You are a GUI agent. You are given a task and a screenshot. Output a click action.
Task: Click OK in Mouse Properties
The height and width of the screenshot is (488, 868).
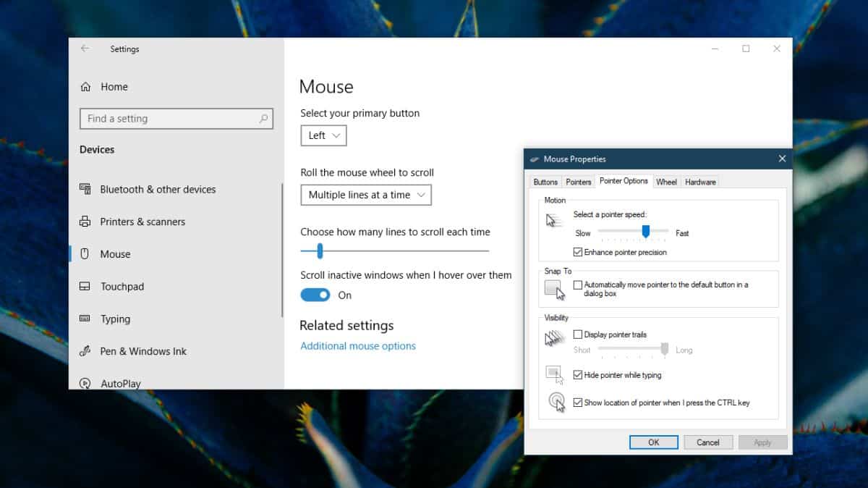click(x=654, y=442)
